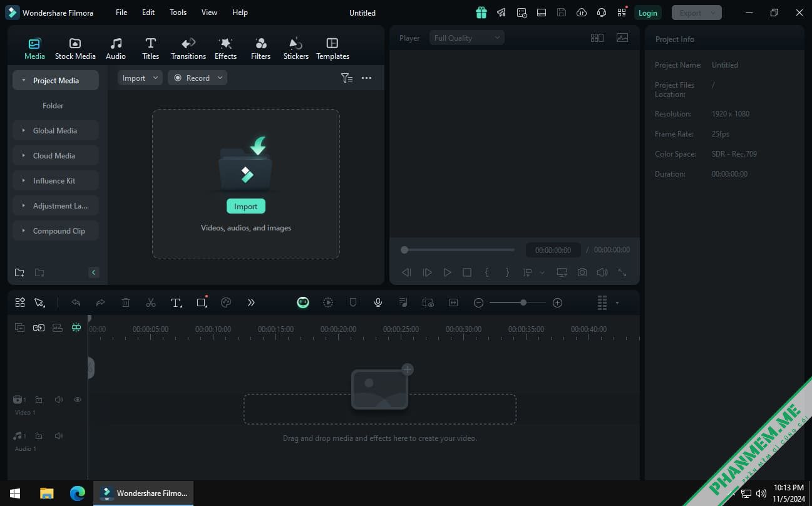Click the play button in player controls
Image resolution: width=812 pixels, height=506 pixels.
447,272
